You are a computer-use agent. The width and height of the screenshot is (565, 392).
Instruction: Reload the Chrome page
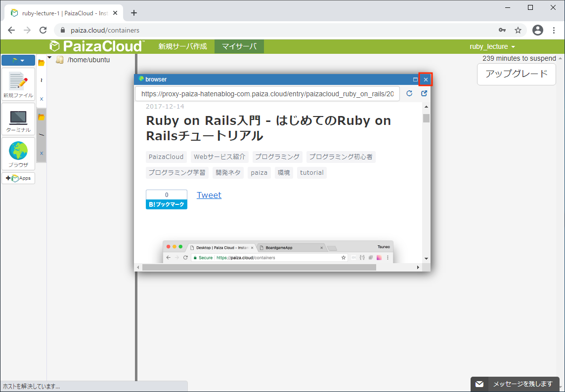[x=43, y=30]
